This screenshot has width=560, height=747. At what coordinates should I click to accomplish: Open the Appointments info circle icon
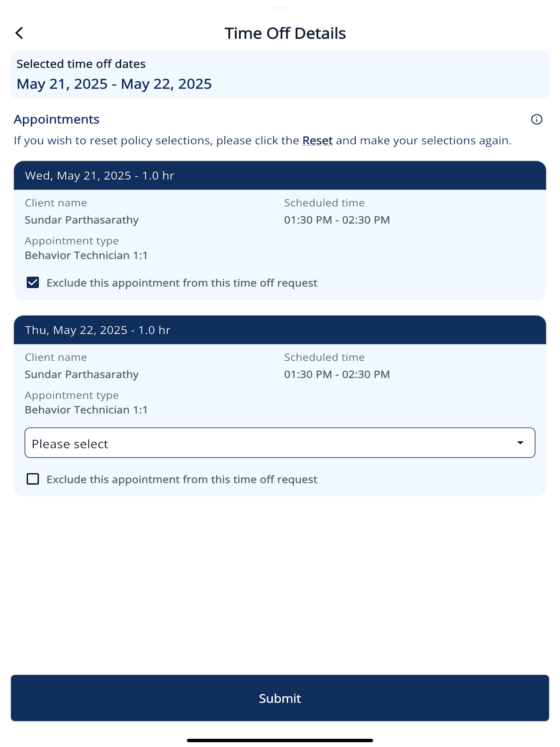point(536,119)
